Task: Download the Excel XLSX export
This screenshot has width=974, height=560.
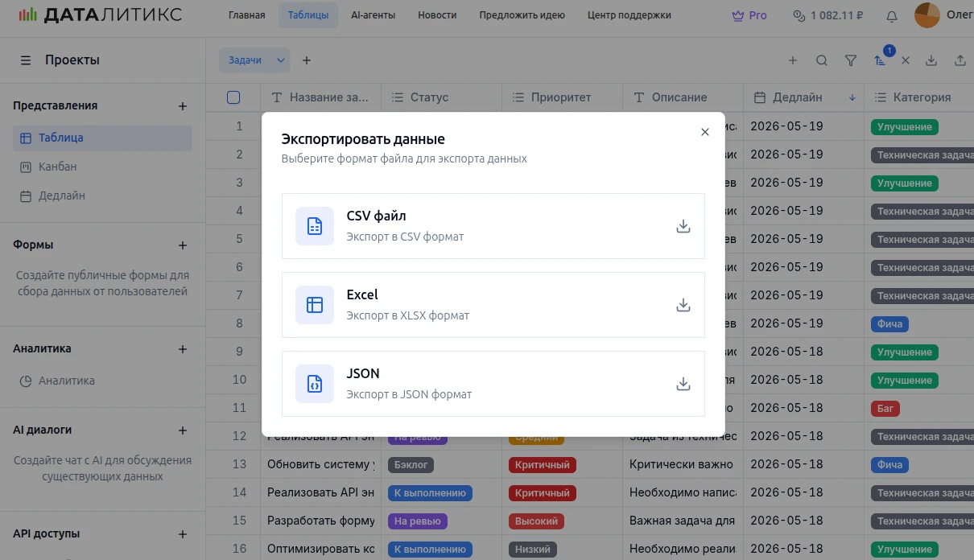Action: click(x=683, y=305)
